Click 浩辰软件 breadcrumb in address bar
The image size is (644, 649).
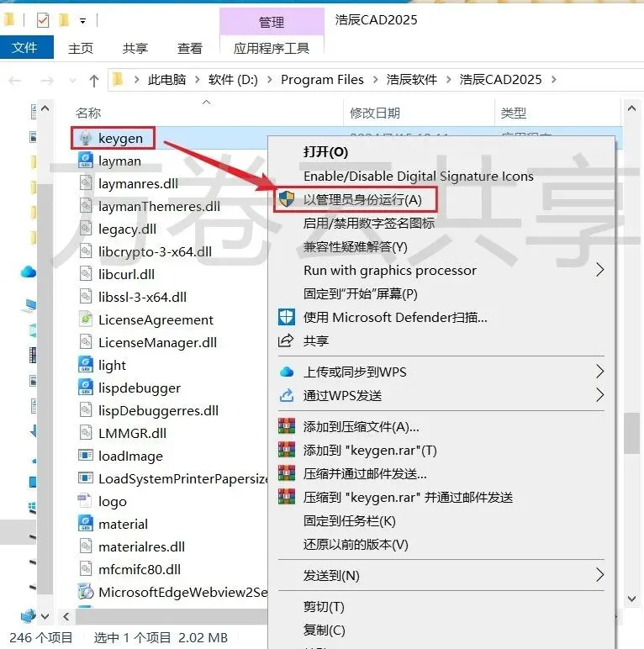(411, 80)
